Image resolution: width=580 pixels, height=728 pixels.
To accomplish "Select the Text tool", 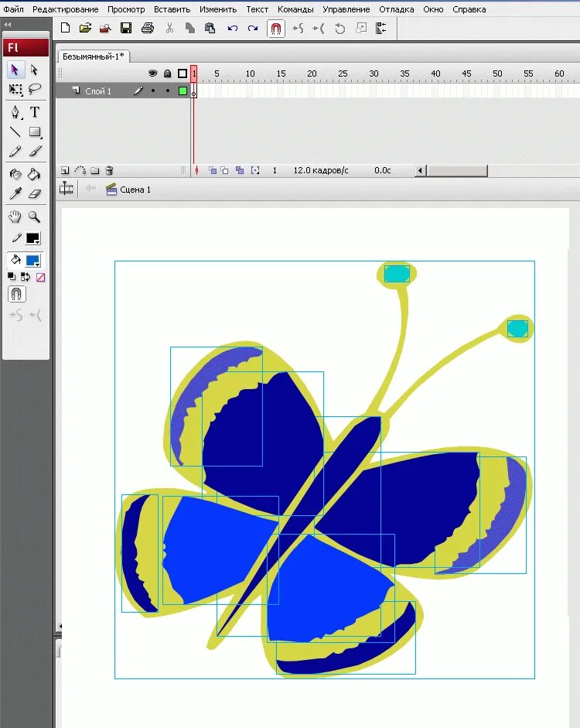I will point(34,112).
